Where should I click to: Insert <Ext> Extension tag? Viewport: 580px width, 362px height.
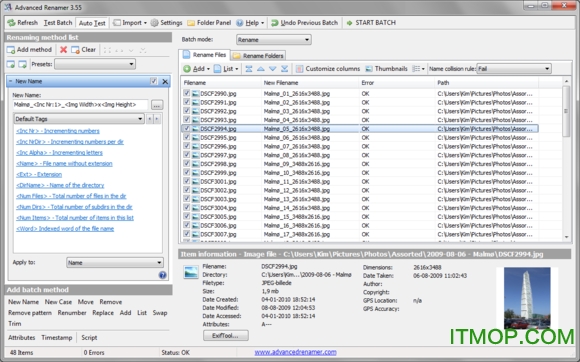click(39, 175)
